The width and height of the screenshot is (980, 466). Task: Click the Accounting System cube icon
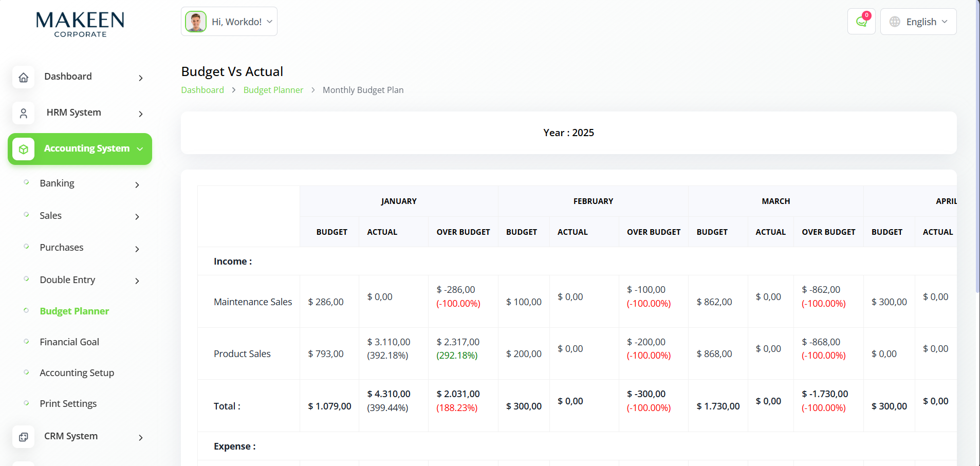pyautogui.click(x=24, y=150)
